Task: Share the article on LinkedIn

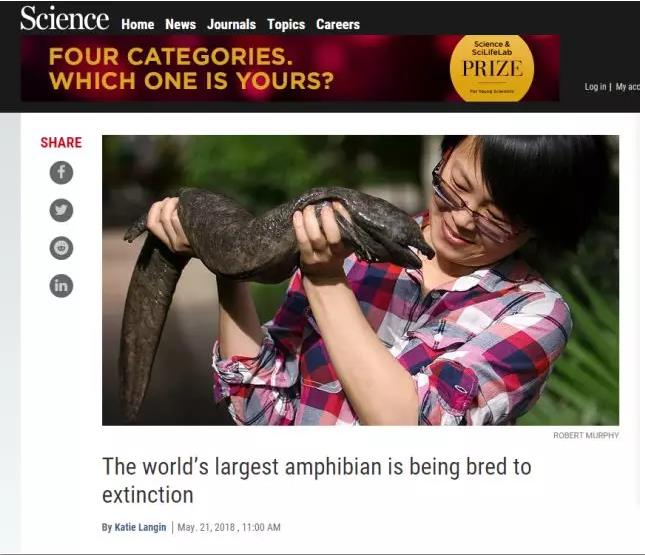Action: point(61,286)
